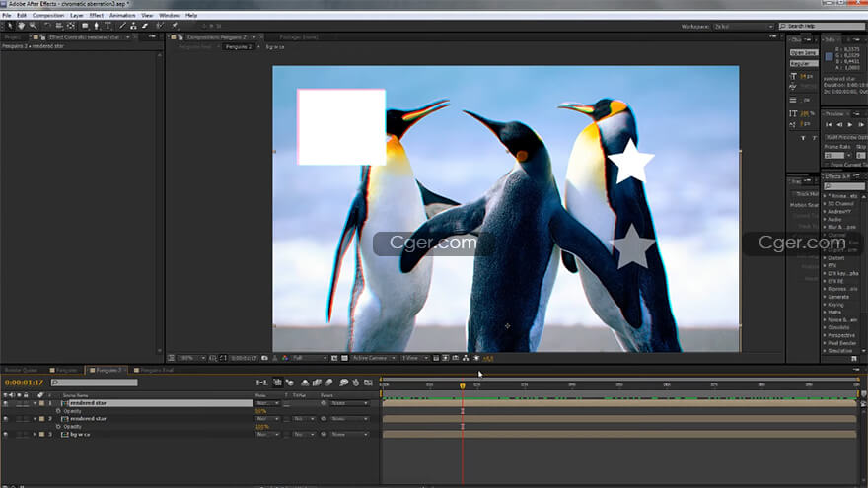Viewport: 868px width, 488px height.
Task: Collapse layer 2 rendered star properties
Action: 35,419
